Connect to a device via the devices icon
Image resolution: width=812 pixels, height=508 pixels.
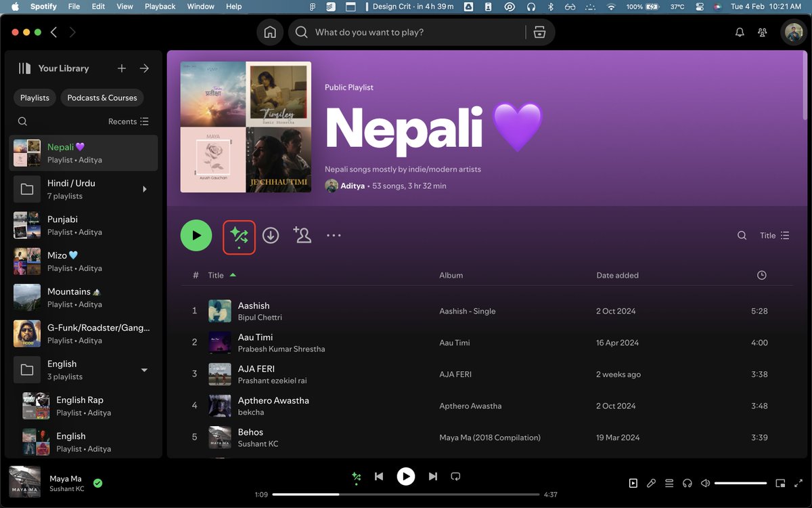click(x=687, y=483)
